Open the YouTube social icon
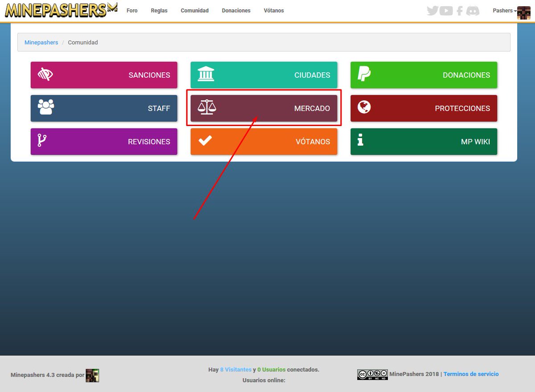535x392 pixels. 446,11
